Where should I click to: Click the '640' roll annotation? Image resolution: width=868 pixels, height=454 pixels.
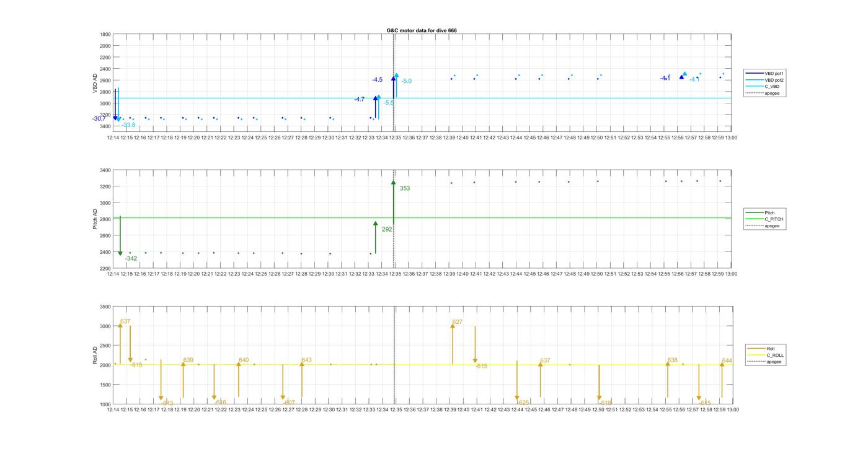[x=244, y=360]
